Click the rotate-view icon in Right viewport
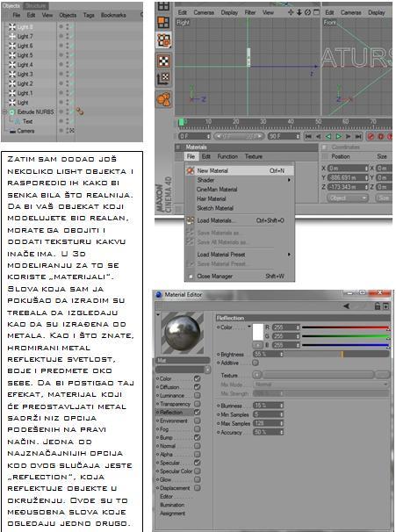This screenshot has width=396, height=532. (x=308, y=12)
